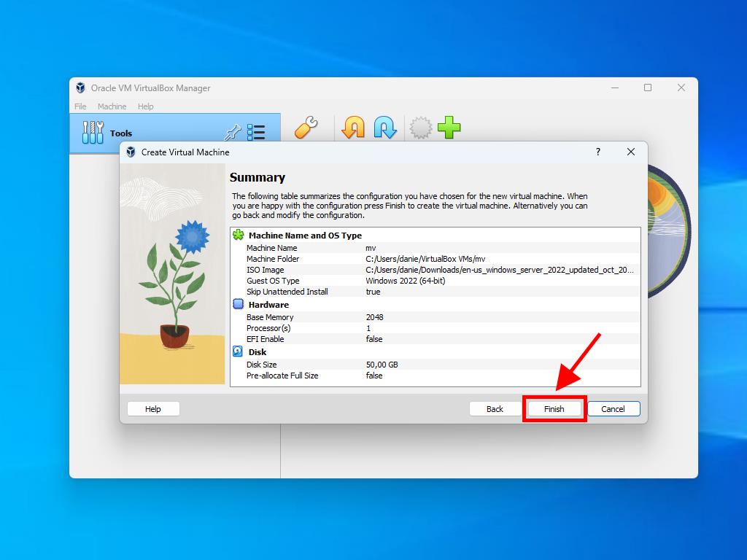This screenshot has height=560, width=747.
Task: Close the Create Virtual Machine dialog
Action: (x=631, y=152)
